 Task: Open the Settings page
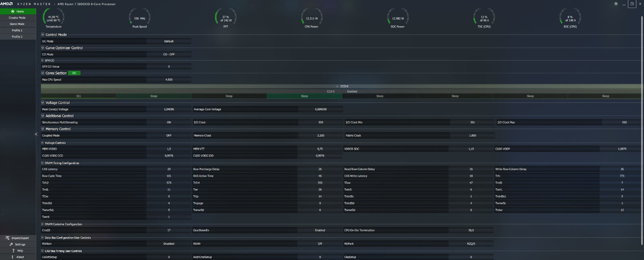(x=18, y=244)
